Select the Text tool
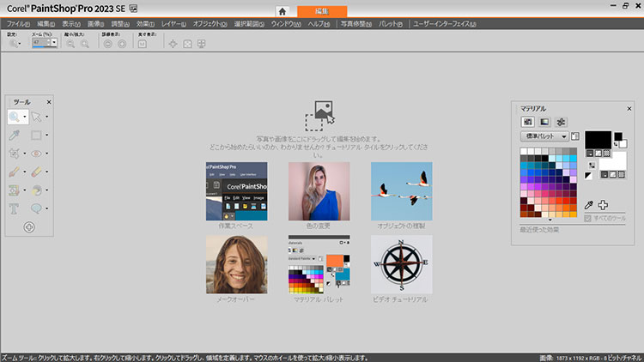This screenshot has height=362, width=644. pyautogui.click(x=15, y=208)
